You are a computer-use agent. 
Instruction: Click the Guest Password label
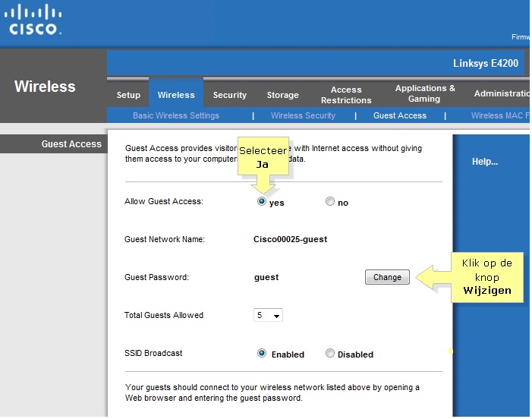tap(156, 277)
